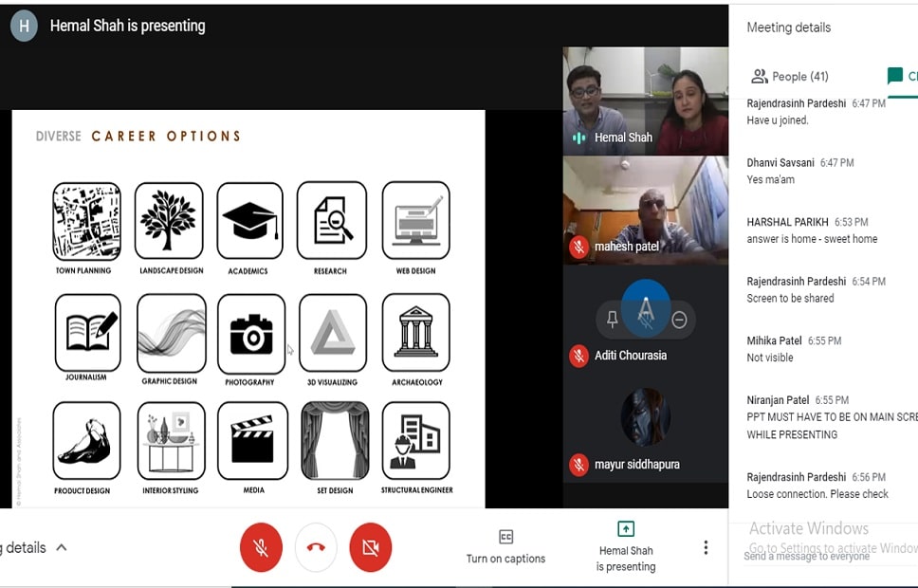Pin Aditi Chourasia's video tile

[x=612, y=321]
